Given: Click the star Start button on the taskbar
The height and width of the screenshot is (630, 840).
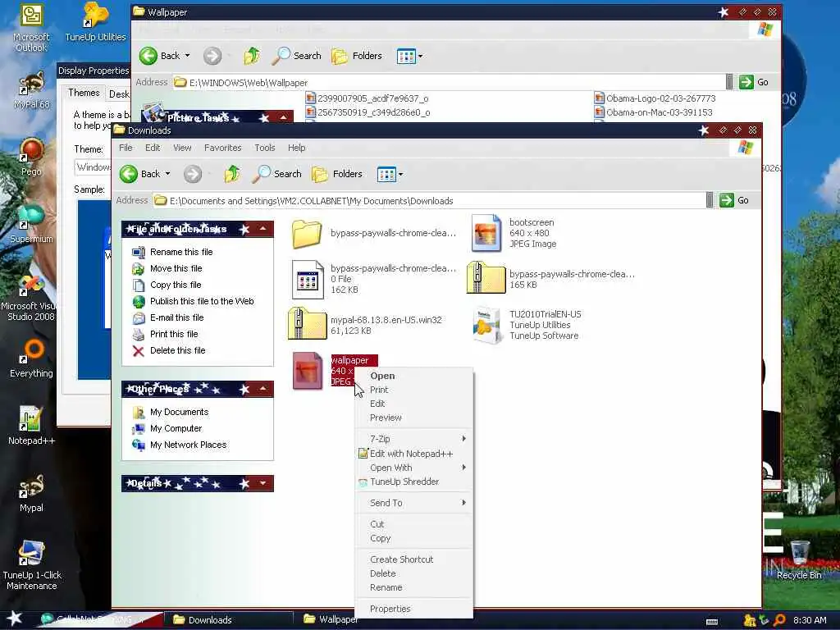Looking at the screenshot, I should (x=15, y=619).
